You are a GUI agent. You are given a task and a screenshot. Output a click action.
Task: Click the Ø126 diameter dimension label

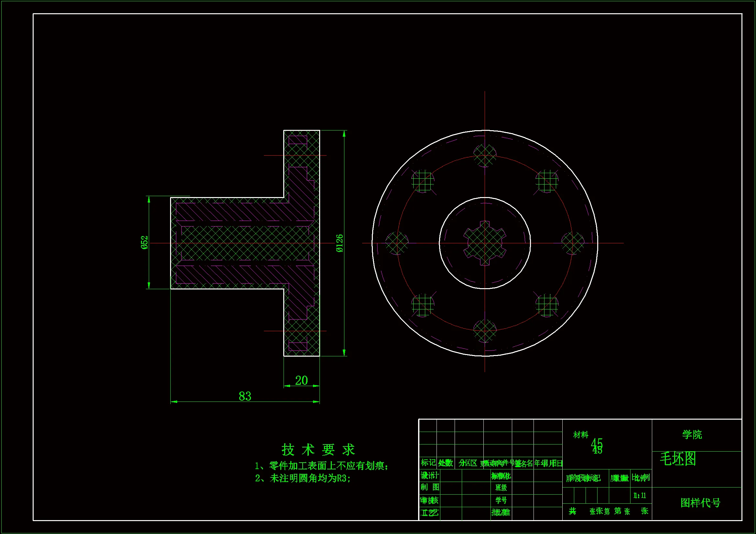point(340,243)
